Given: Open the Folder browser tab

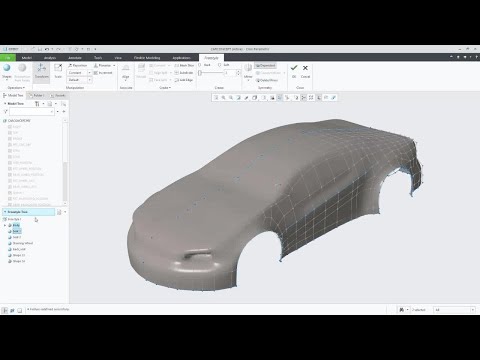Looking at the screenshot, I should pos(37,95).
